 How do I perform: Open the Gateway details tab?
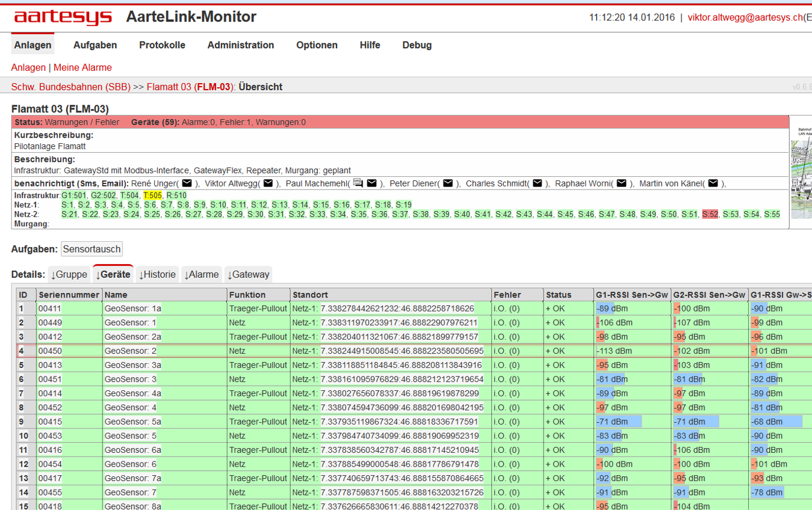[x=248, y=274]
